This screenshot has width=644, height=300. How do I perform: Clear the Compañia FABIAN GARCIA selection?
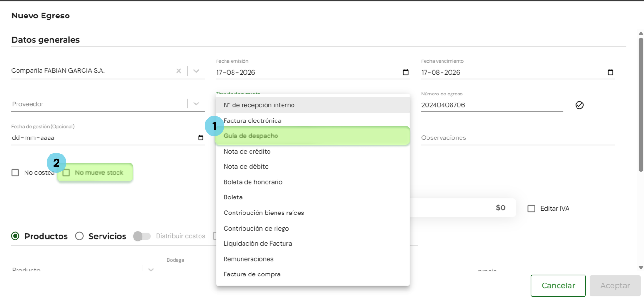coord(179,71)
